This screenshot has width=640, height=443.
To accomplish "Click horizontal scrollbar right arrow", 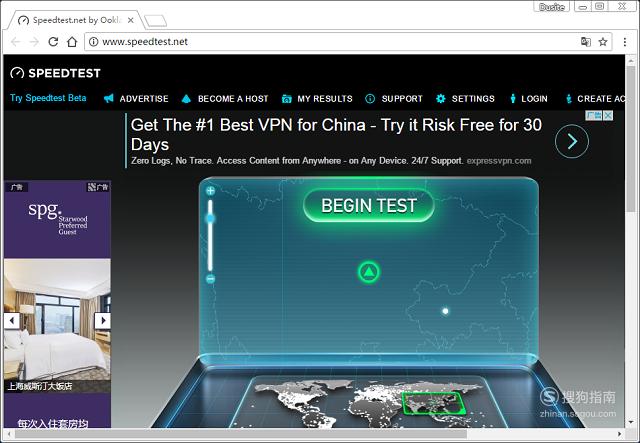I will point(620,434).
